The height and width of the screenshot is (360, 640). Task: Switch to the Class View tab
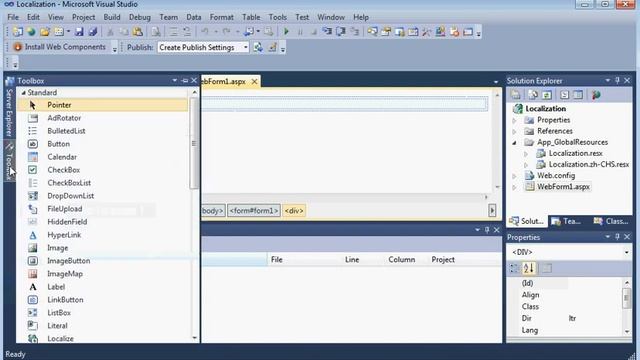[611, 221]
